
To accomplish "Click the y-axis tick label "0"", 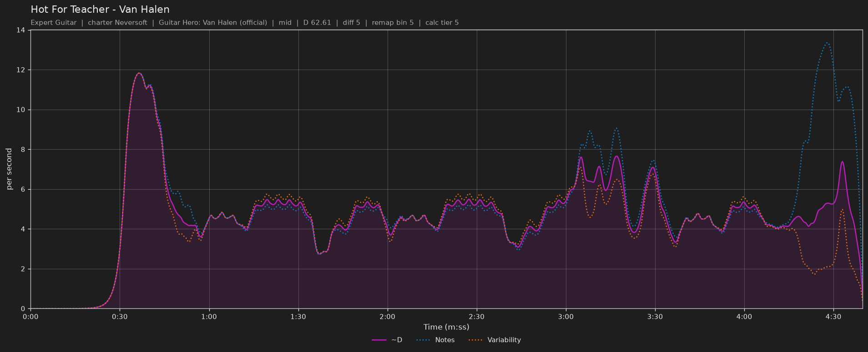I will pyautogui.click(x=23, y=309).
